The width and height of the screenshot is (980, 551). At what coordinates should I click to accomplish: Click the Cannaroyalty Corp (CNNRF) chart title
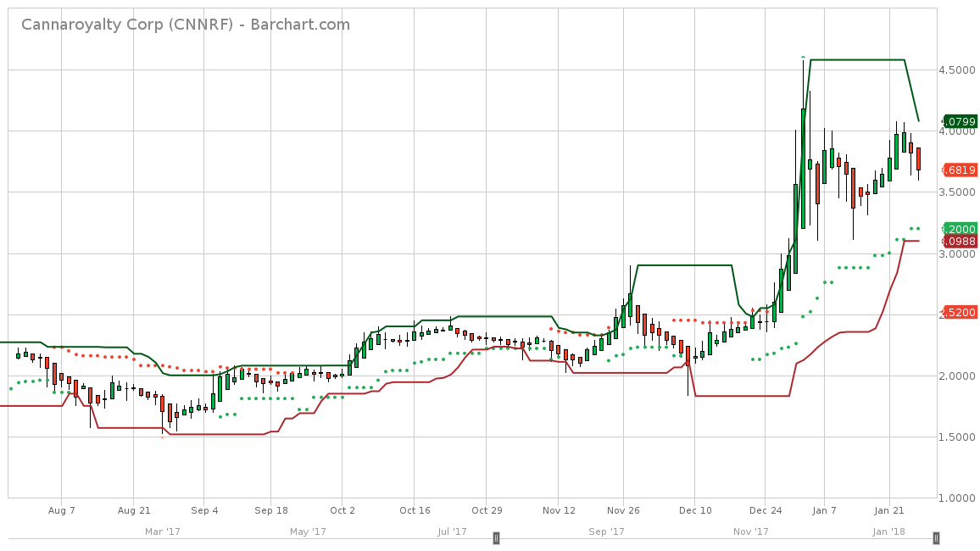coord(186,25)
